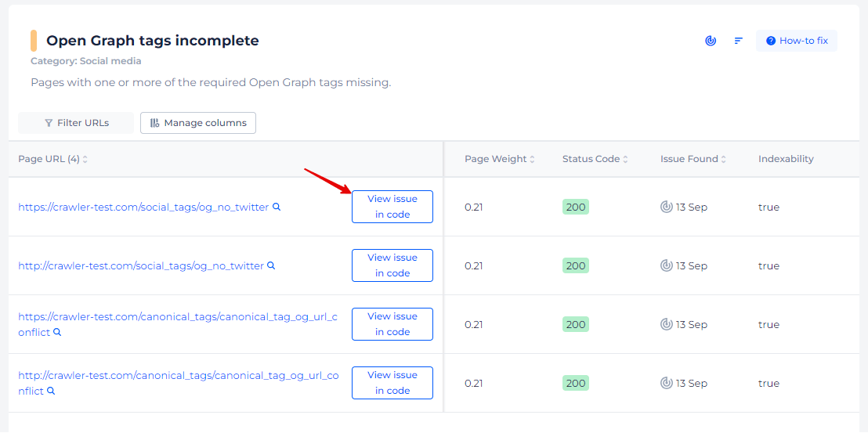Click indexability true in https og_no_twitter row

click(x=769, y=207)
